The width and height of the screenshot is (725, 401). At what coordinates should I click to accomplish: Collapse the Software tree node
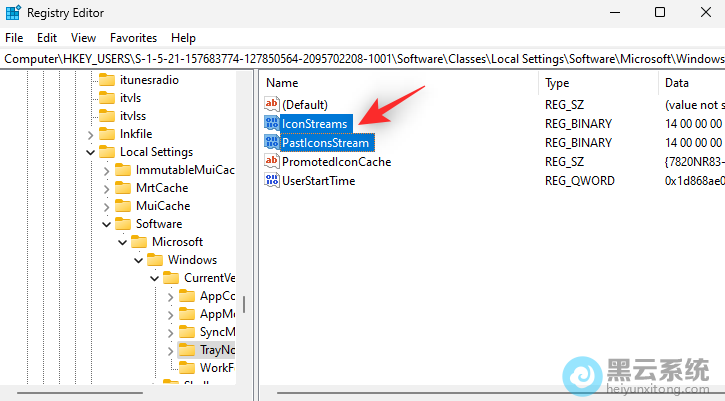pyautogui.click(x=106, y=224)
